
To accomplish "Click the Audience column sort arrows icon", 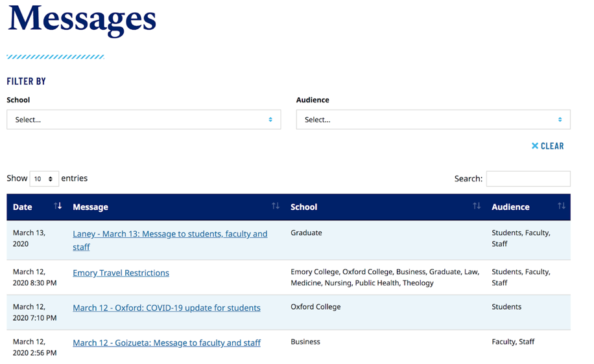I will pos(562,206).
